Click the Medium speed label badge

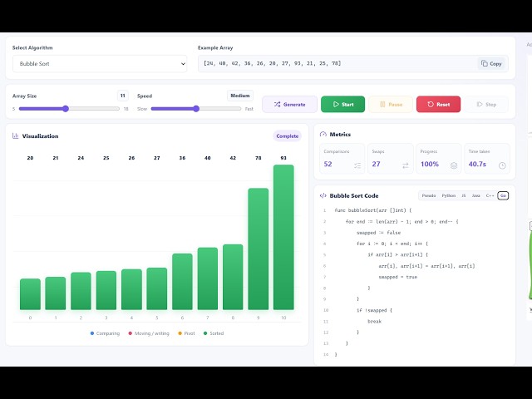[x=240, y=96]
